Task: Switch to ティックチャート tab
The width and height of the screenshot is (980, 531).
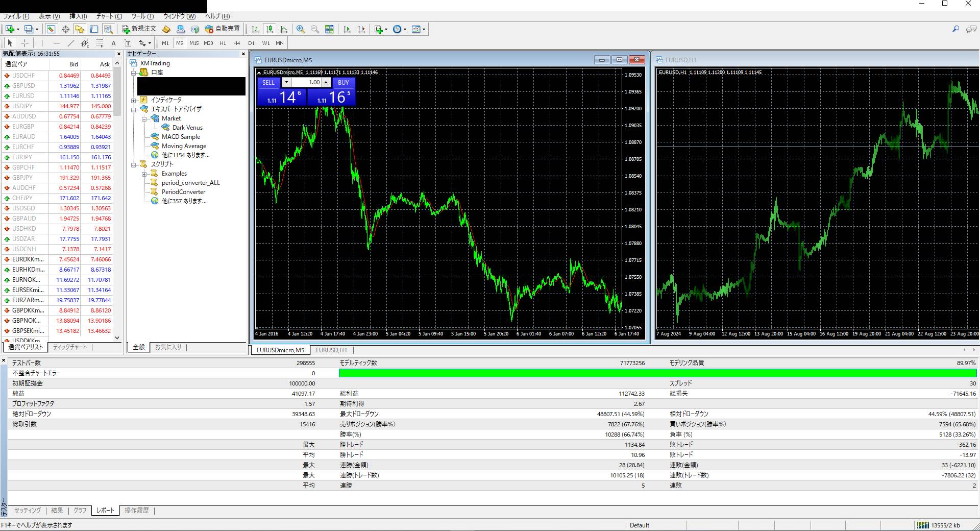Action: click(70, 347)
